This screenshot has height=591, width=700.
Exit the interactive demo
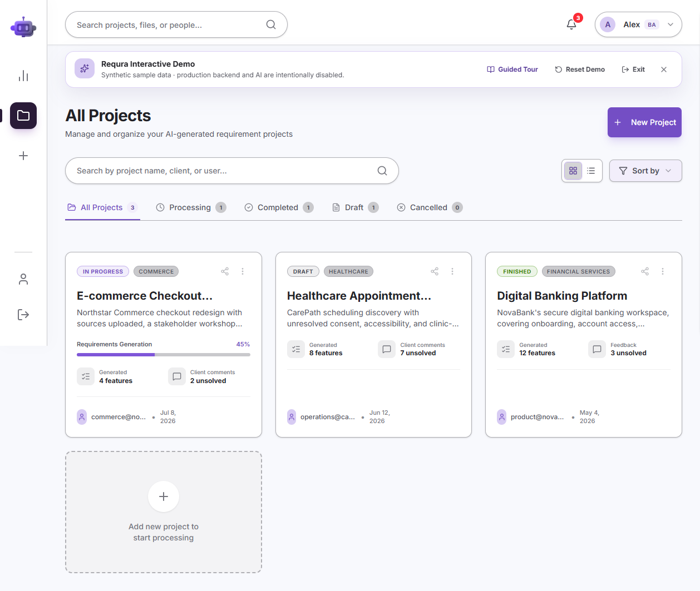(x=633, y=69)
